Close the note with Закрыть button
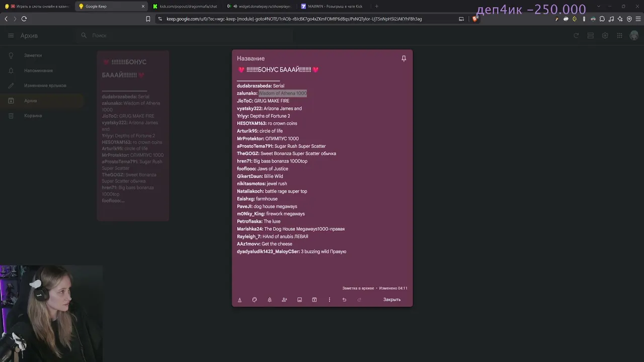Screen dimensions: 644x362 (x=392, y=300)
